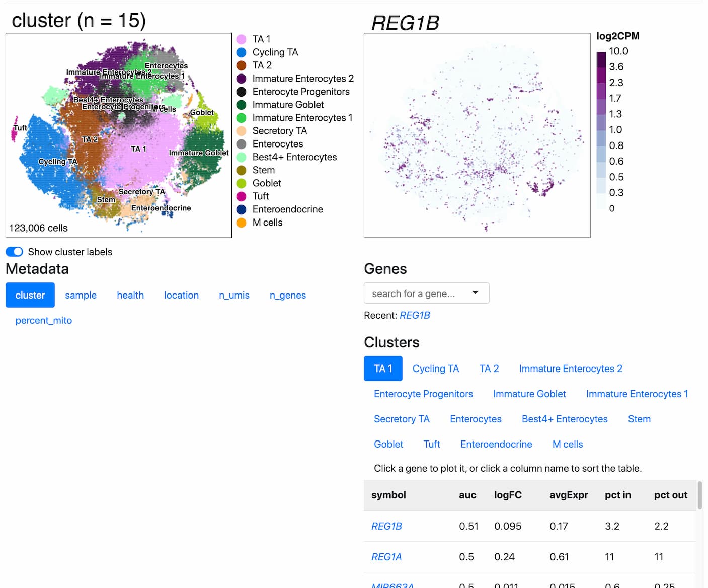Click the navy Enteroendocrine legend dot
Viewport: 708px width, 588px height.
click(242, 209)
